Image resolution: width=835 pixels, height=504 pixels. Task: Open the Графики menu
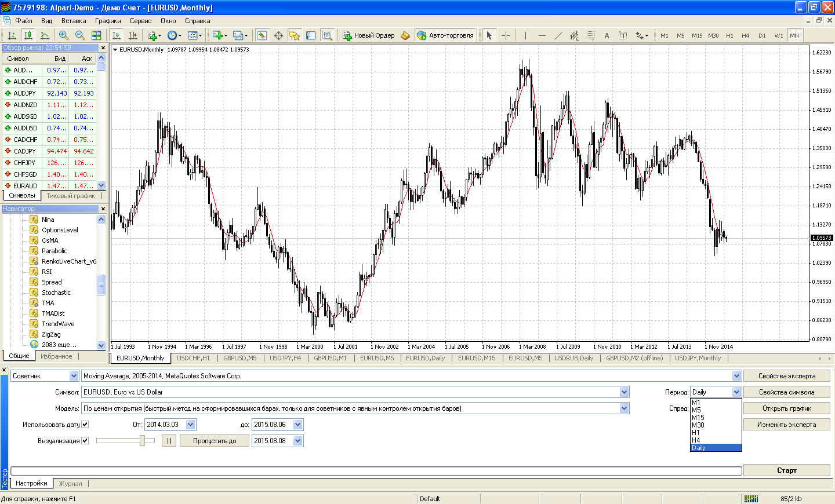pos(108,21)
